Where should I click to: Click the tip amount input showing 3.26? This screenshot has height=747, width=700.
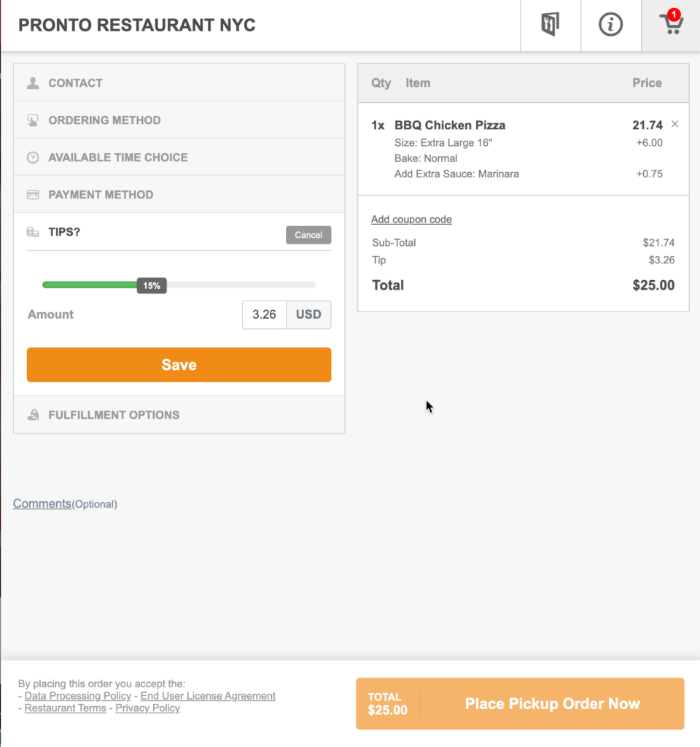(264, 314)
